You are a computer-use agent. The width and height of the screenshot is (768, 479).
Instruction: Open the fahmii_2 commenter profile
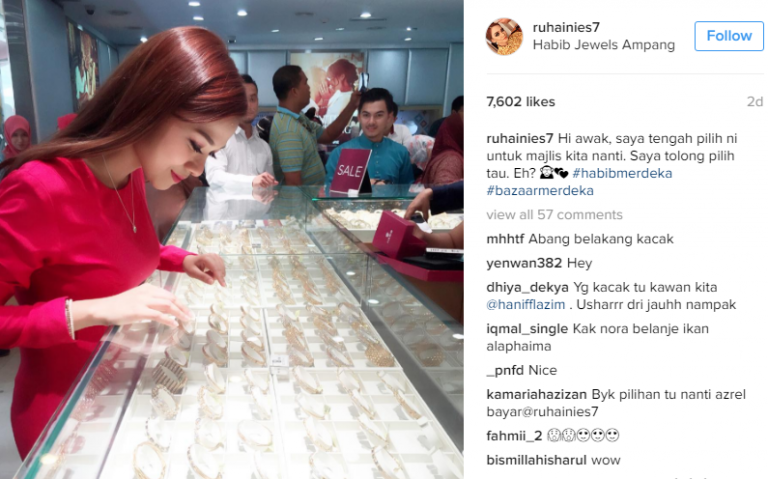point(514,435)
